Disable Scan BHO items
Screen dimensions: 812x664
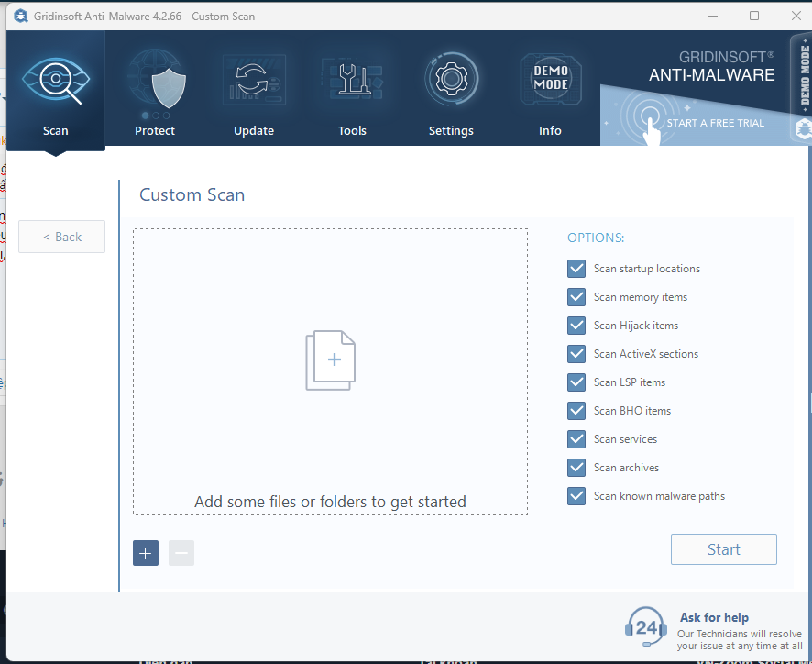click(x=576, y=411)
